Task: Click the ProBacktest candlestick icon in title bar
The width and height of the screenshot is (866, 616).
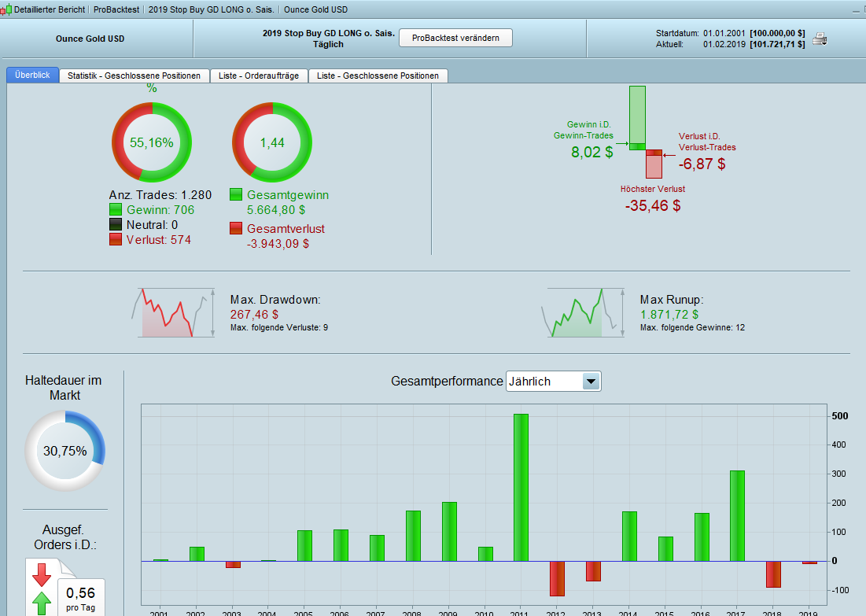Action: coord(6,9)
